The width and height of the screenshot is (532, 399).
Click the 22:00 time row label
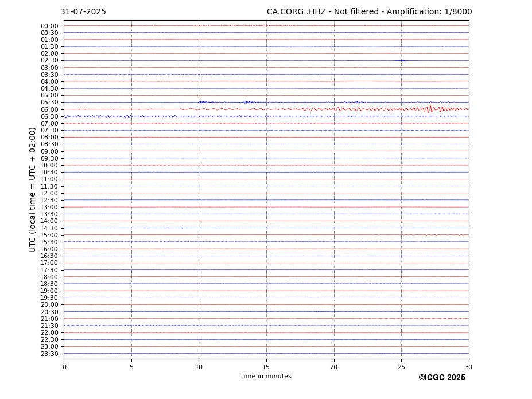[49, 333]
